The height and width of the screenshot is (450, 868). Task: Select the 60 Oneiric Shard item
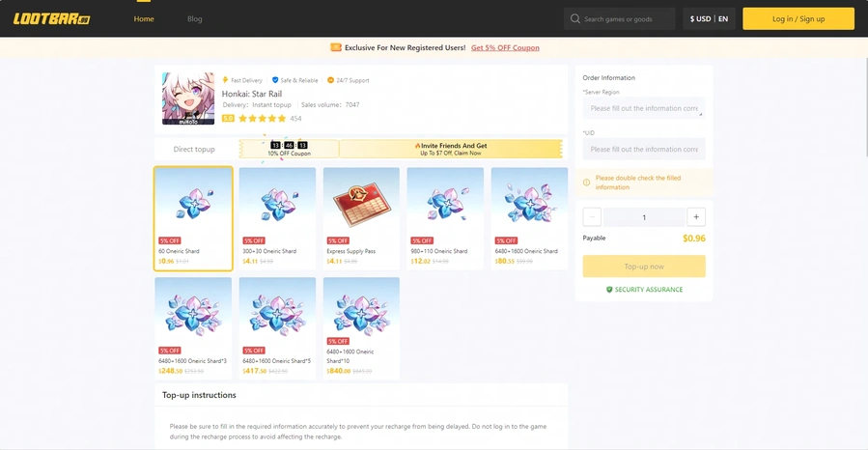click(x=193, y=218)
